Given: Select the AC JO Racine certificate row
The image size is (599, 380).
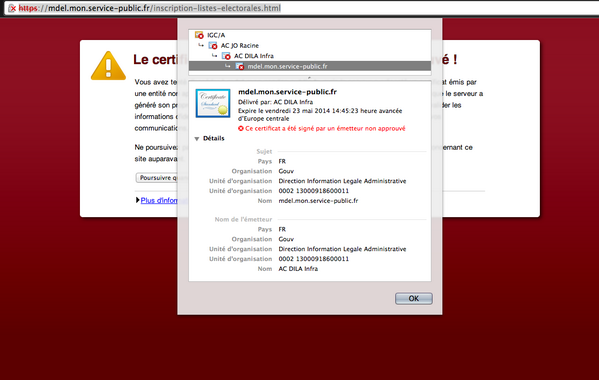Looking at the screenshot, I should (x=310, y=45).
